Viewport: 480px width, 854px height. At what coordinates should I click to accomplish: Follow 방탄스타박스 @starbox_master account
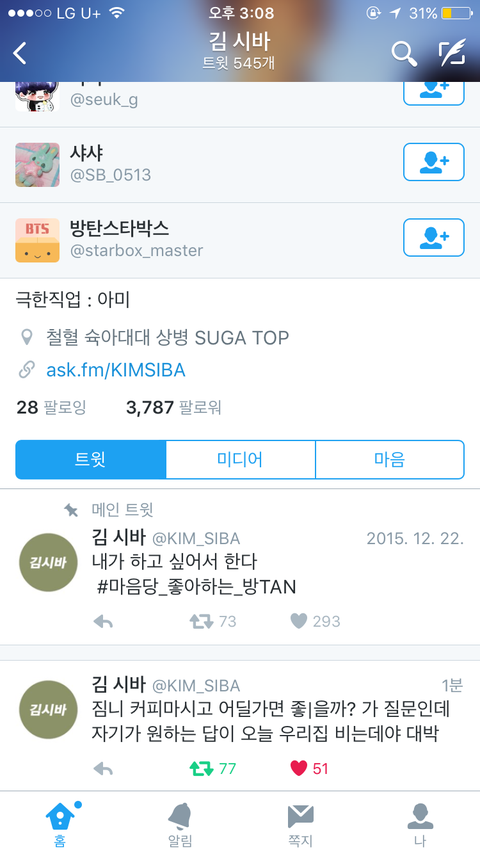(434, 237)
